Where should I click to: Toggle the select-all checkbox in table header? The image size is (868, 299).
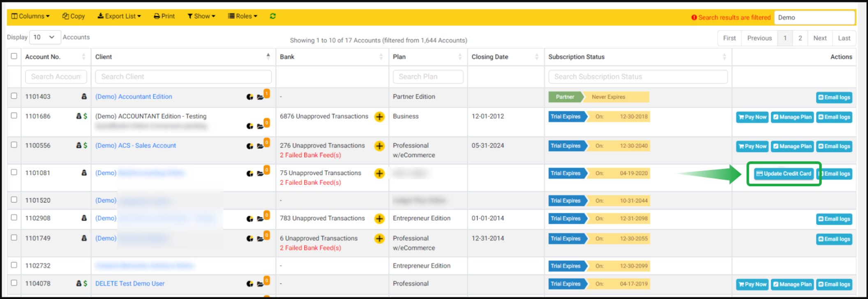point(14,56)
